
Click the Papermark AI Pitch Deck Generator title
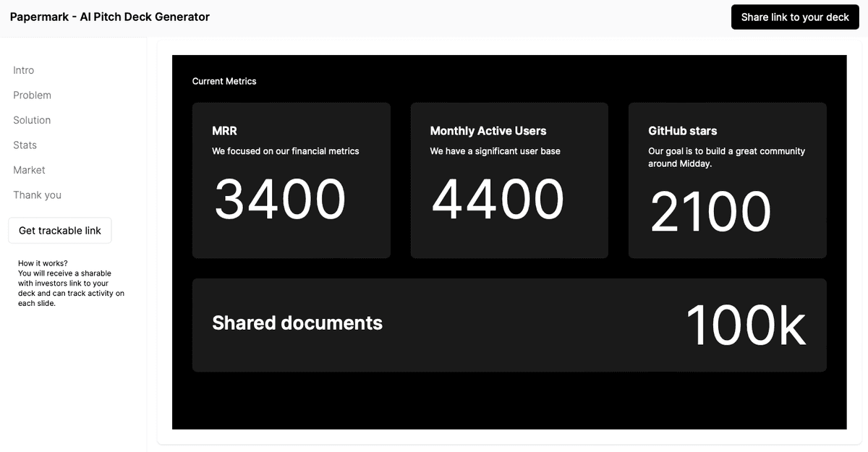pos(110,17)
